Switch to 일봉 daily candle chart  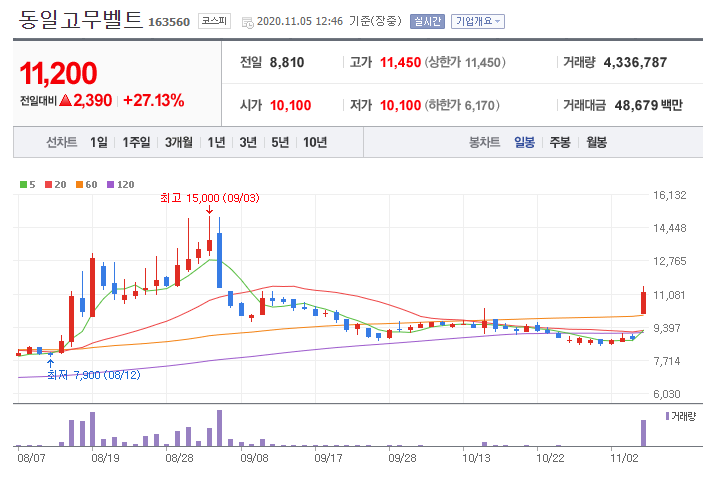click(524, 142)
